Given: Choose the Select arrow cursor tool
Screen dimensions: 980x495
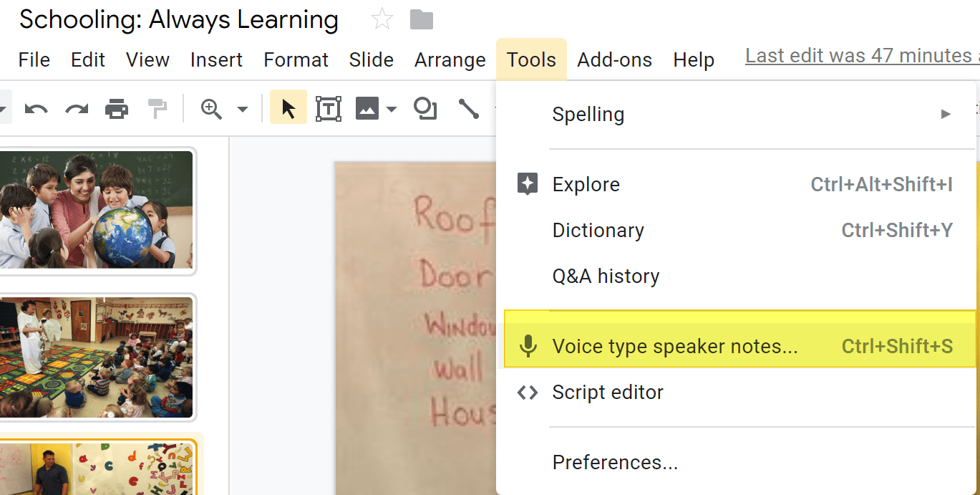Looking at the screenshot, I should [288, 108].
